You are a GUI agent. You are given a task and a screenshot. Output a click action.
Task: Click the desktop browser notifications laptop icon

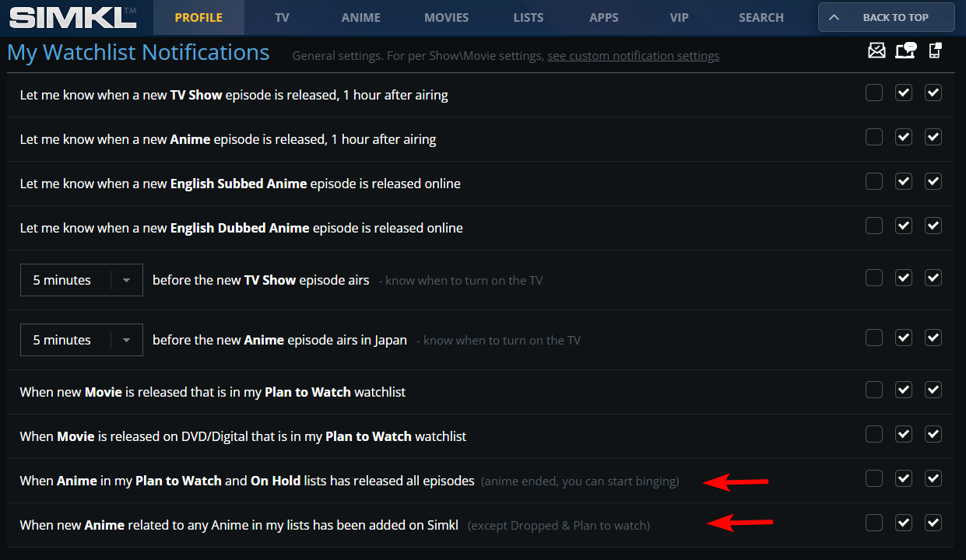pos(905,51)
